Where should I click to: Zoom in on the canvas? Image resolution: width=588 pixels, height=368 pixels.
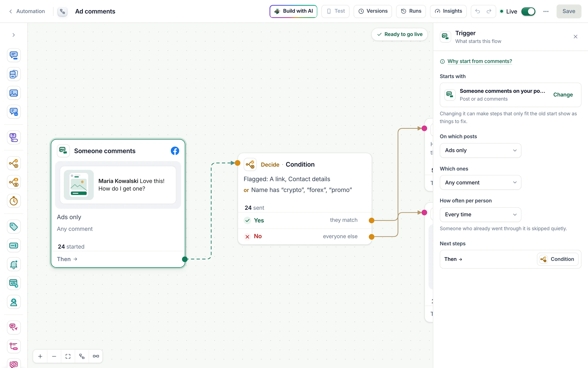(x=40, y=356)
